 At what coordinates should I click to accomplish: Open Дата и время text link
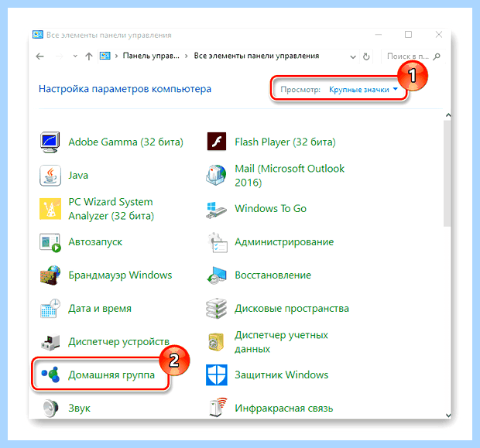pyautogui.click(x=100, y=309)
